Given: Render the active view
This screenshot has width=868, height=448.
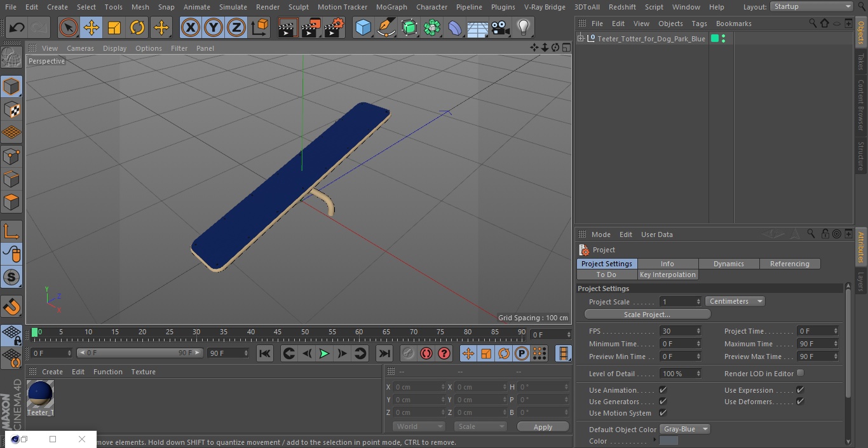Looking at the screenshot, I should (288, 27).
